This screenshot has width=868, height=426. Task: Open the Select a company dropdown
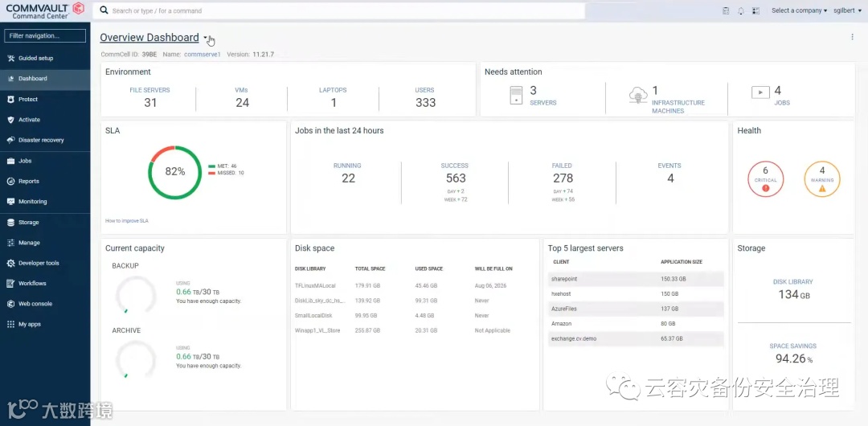[799, 10]
